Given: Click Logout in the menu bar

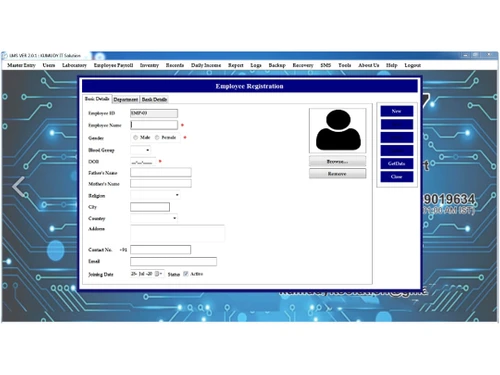Looking at the screenshot, I should [413, 65].
